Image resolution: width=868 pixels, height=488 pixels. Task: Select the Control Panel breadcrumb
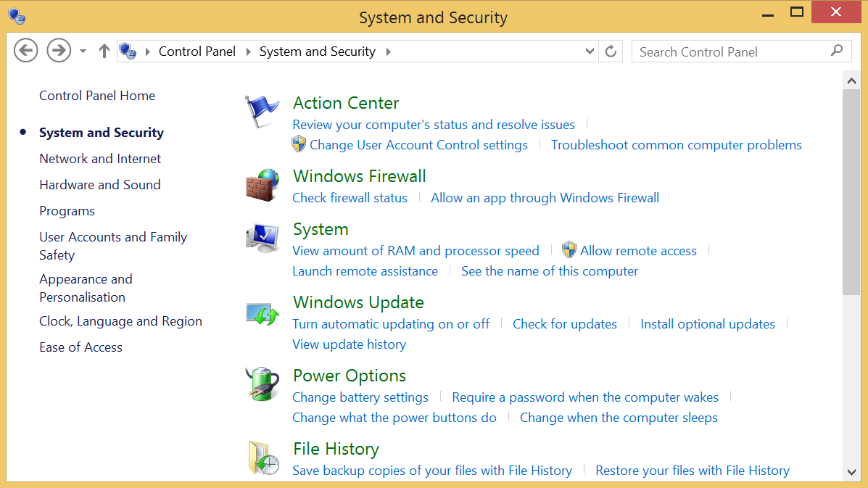click(x=197, y=51)
